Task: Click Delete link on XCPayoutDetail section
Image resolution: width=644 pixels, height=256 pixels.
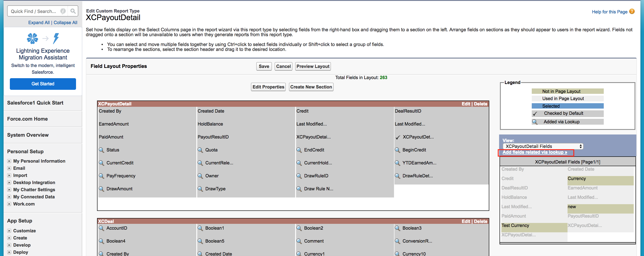Action: click(x=481, y=104)
